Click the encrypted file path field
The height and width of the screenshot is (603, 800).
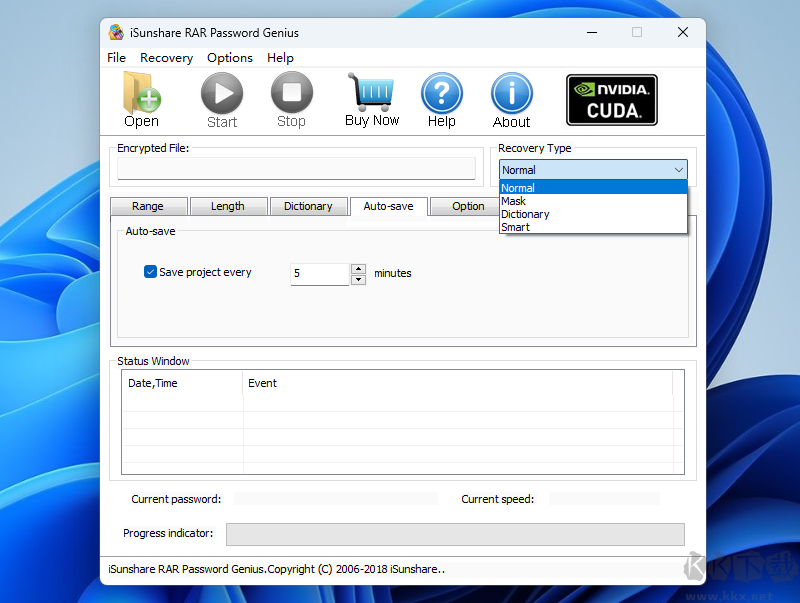click(293, 169)
